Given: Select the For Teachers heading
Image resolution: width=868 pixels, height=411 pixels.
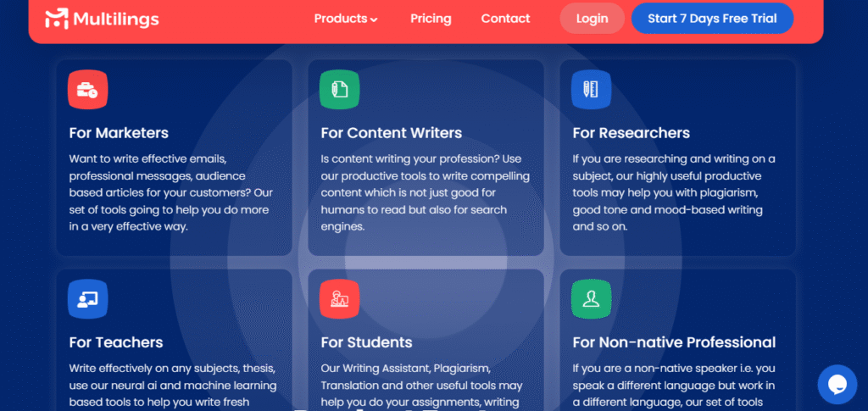Looking at the screenshot, I should 116,342.
